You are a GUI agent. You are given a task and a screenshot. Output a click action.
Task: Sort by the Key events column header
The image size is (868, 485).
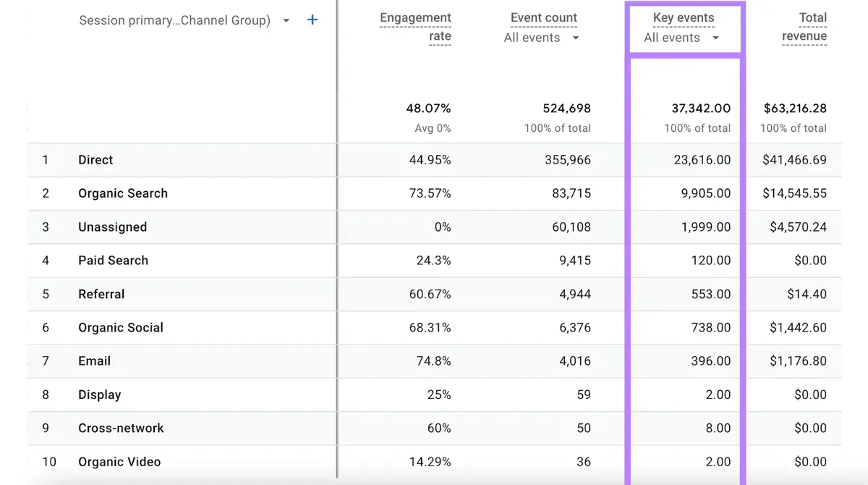[684, 17]
